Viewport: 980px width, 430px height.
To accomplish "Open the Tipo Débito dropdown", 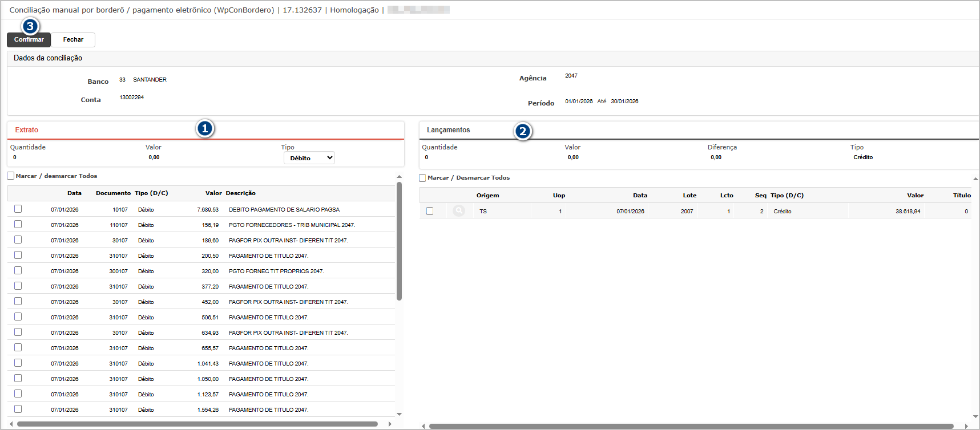I will [309, 158].
